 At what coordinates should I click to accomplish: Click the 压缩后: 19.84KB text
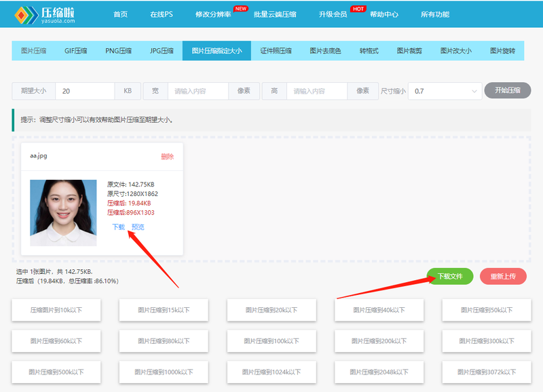129,203
